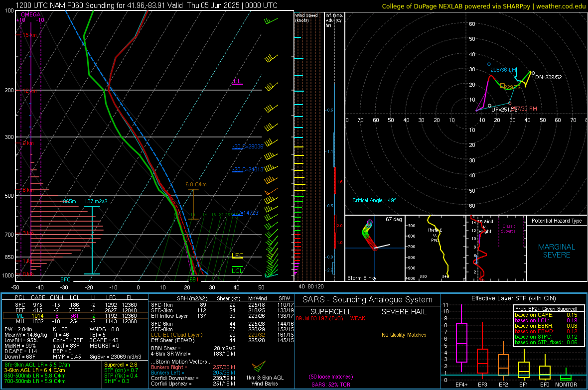Click the Effective Layer STP (with CIN) title
The image size is (588, 390).
(513, 298)
